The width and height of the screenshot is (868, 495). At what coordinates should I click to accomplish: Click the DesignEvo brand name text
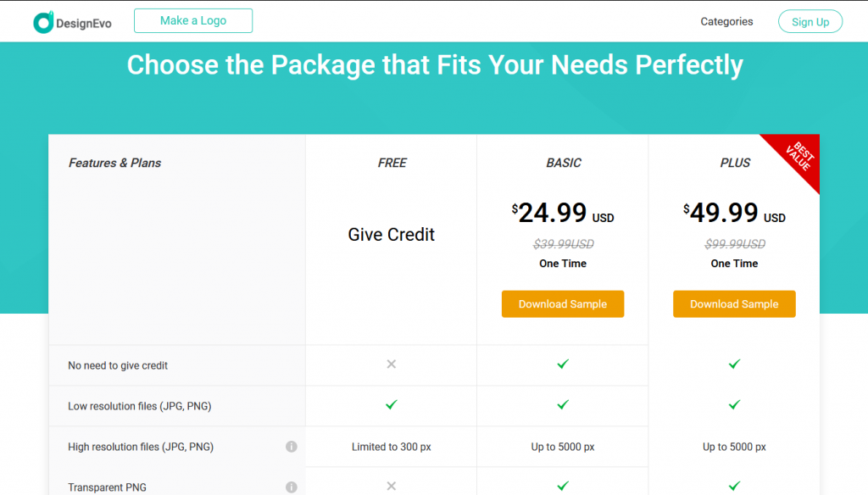84,23
